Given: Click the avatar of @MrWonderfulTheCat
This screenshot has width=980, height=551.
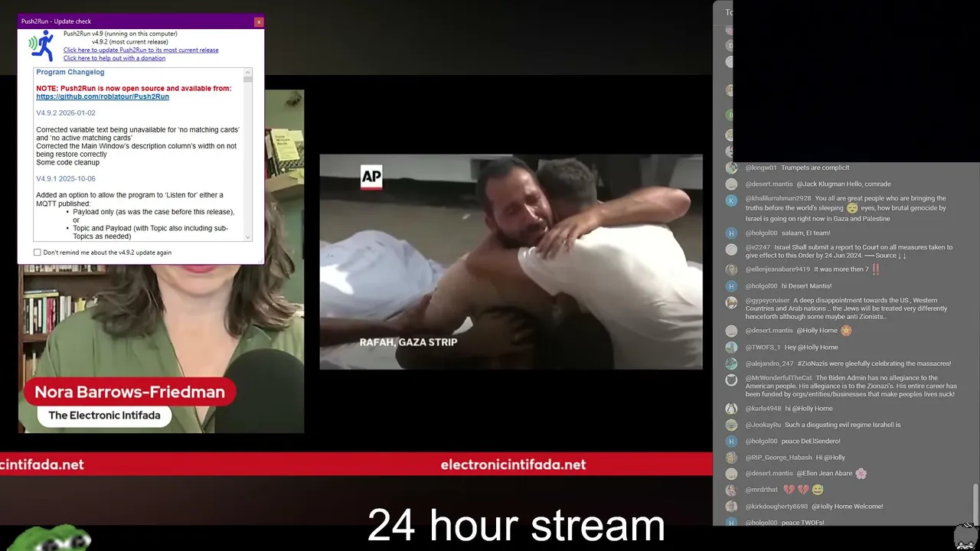Looking at the screenshot, I should 731,380.
